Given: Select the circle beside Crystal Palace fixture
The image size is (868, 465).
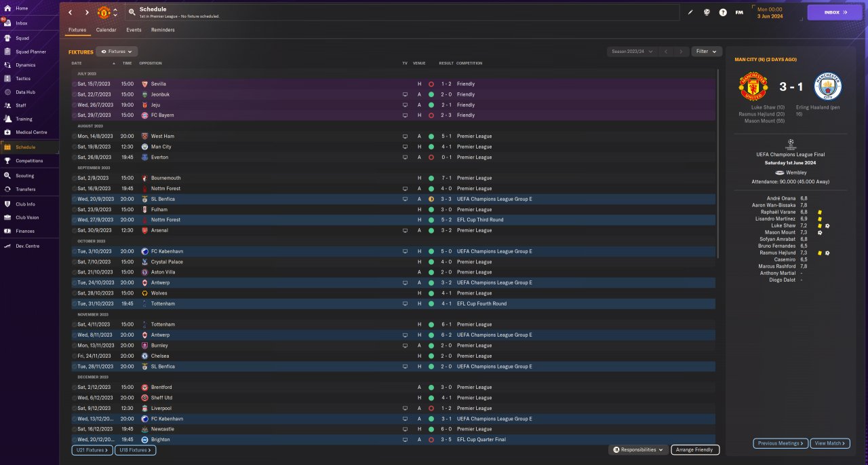Looking at the screenshot, I should (x=74, y=262).
